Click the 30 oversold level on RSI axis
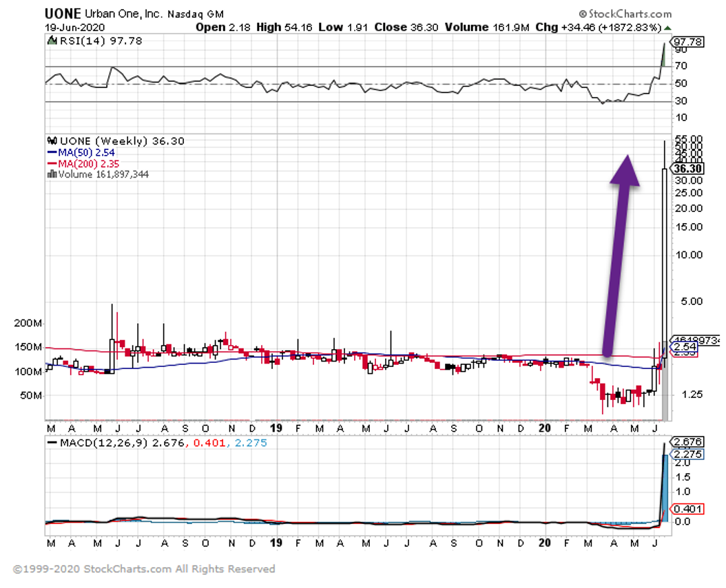This screenshot has height=588, width=726. (681, 101)
